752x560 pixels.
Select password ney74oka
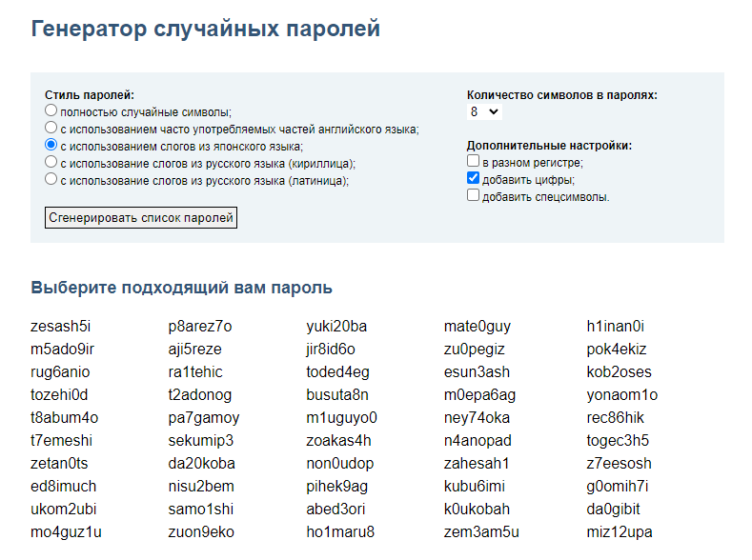pyautogui.click(x=478, y=418)
